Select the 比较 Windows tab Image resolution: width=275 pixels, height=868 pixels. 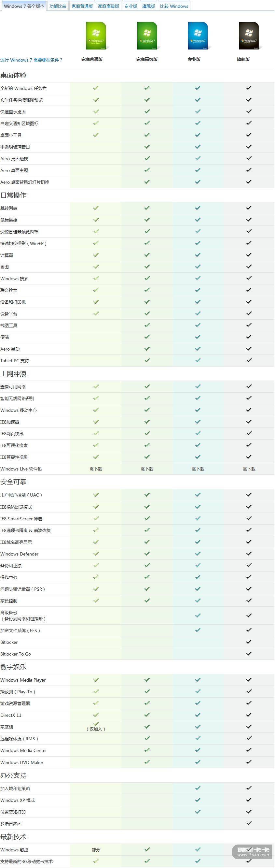click(174, 6)
